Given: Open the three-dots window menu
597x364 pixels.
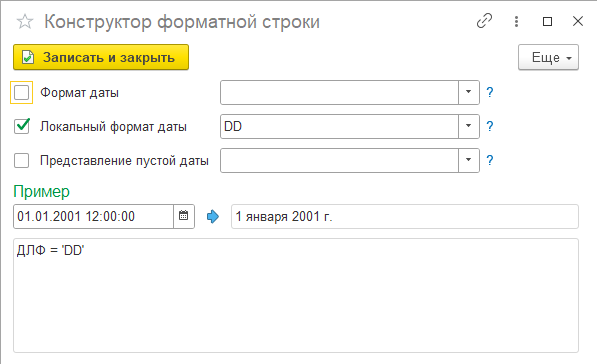Looking at the screenshot, I should point(516,21).
